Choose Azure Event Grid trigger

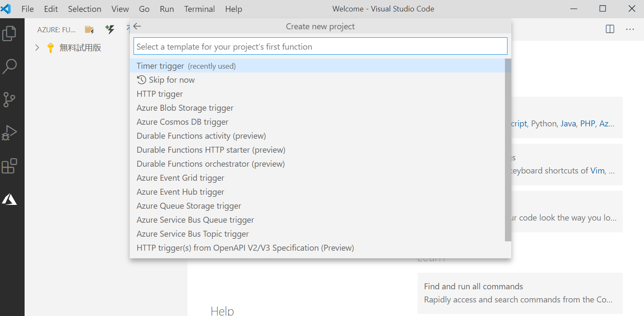(317, 178)
